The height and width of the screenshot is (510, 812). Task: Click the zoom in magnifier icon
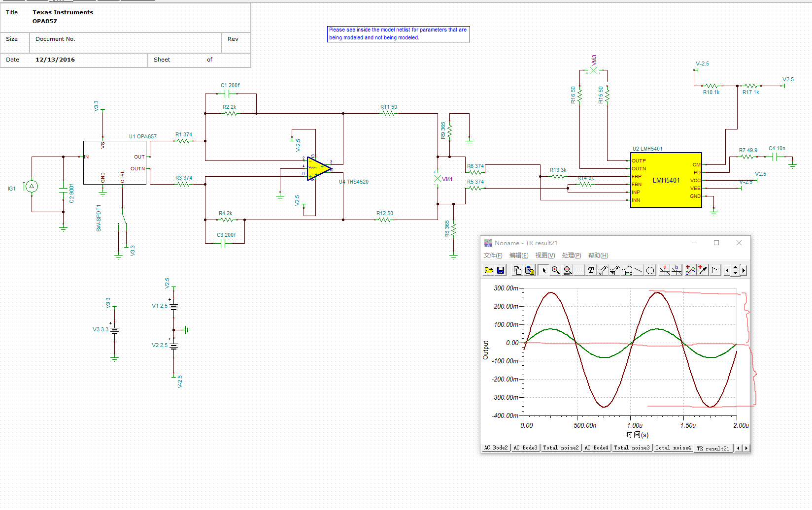tap(555, 270)
